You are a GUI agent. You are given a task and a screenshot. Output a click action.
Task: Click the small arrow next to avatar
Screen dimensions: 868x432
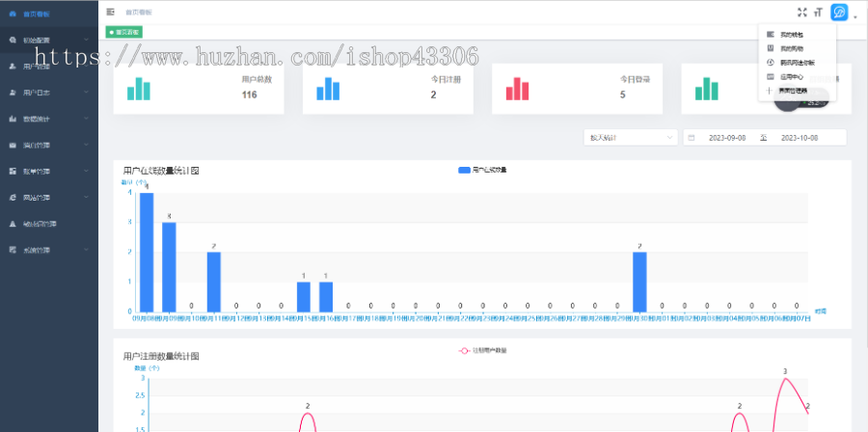tap(855, 16)
